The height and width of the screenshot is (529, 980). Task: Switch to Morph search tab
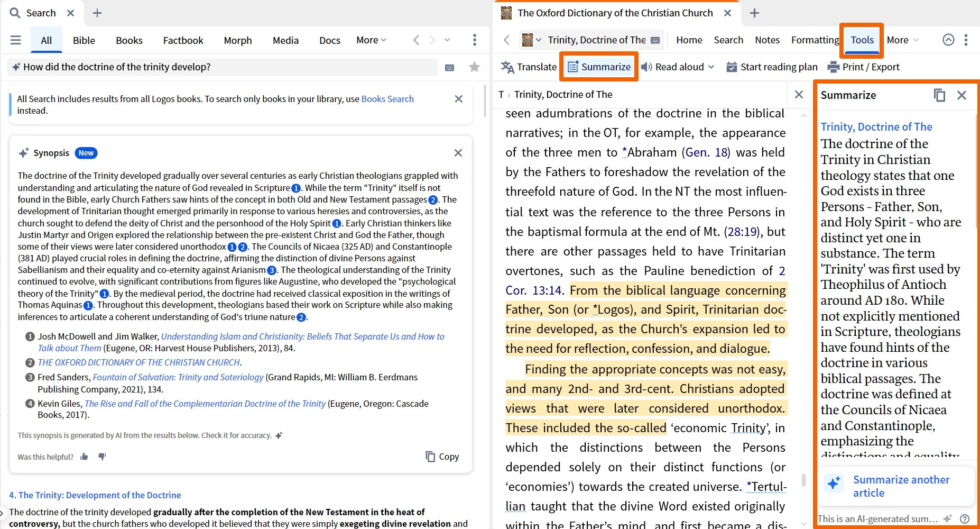pyautogui.click(x=238, y=40)
